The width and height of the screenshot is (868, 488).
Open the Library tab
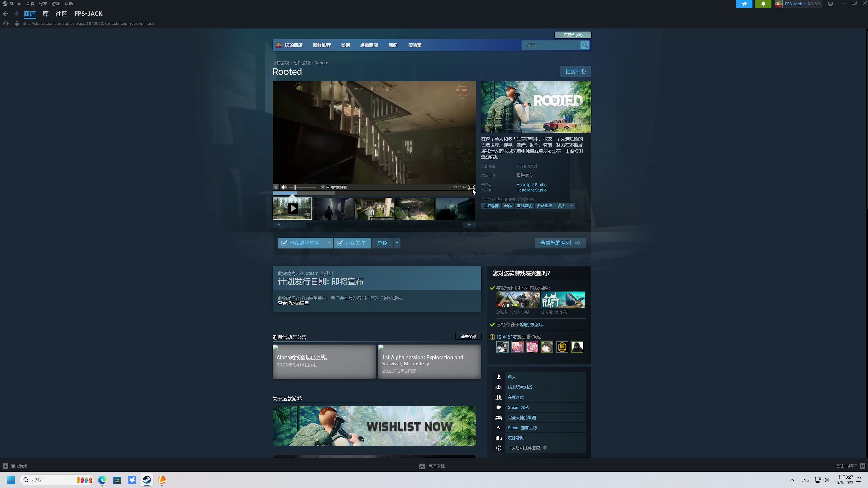(45, 14)
